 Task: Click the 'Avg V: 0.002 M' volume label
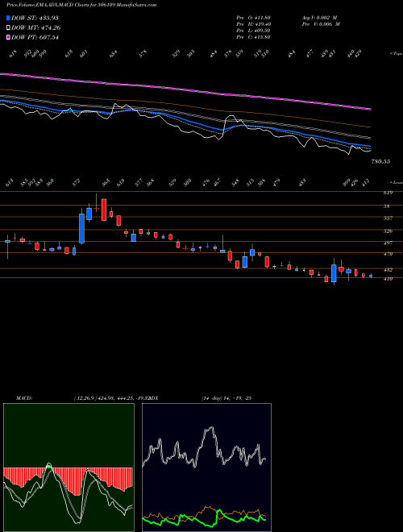tap(319, 18)
